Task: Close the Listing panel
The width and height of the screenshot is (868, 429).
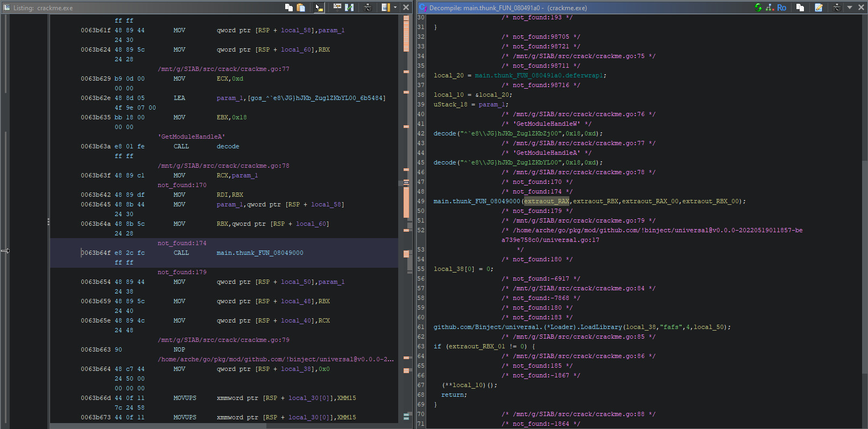Action: point(406,8)
